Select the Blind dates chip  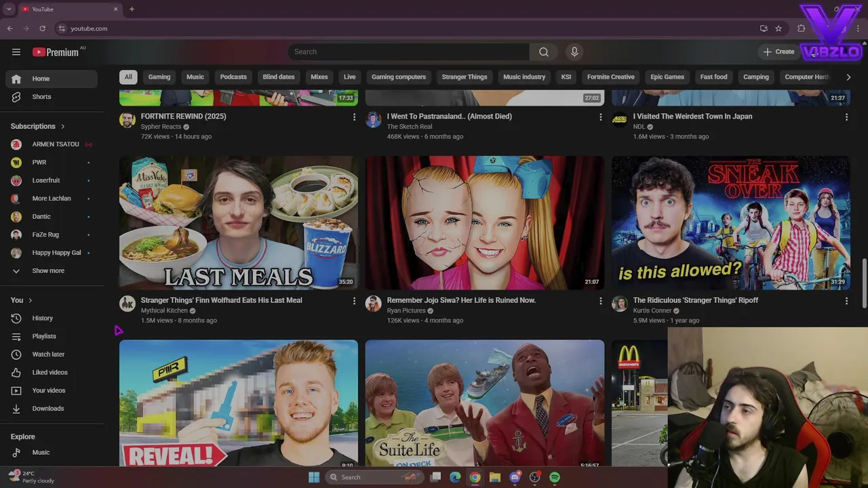click(x=279, y=77)
